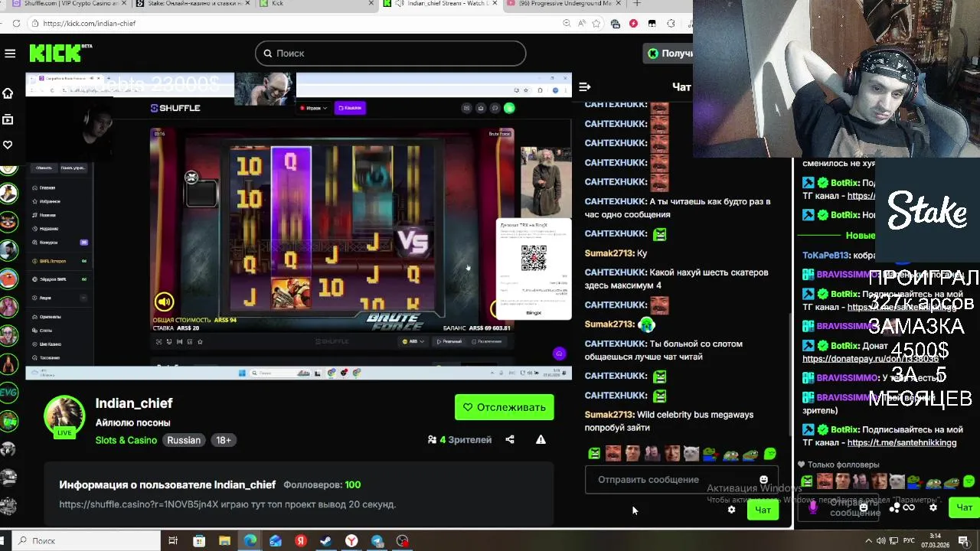Insert angry green face emote in Kick chat
980x551 pixels.
(594, 454)
